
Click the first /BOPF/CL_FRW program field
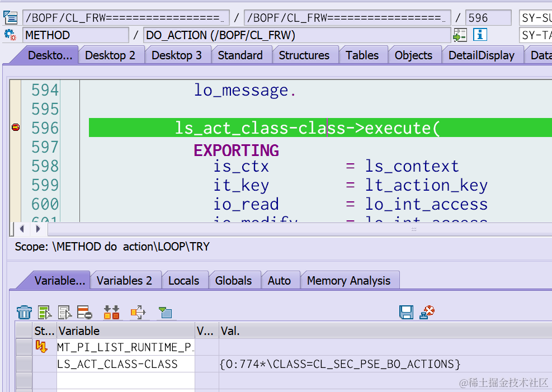126,17
